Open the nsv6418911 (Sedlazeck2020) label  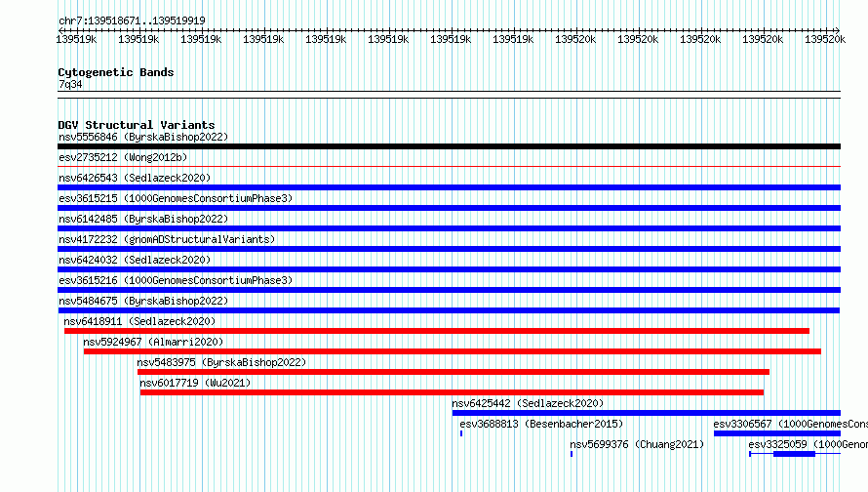pyautogui.click(x=139, y=321)
